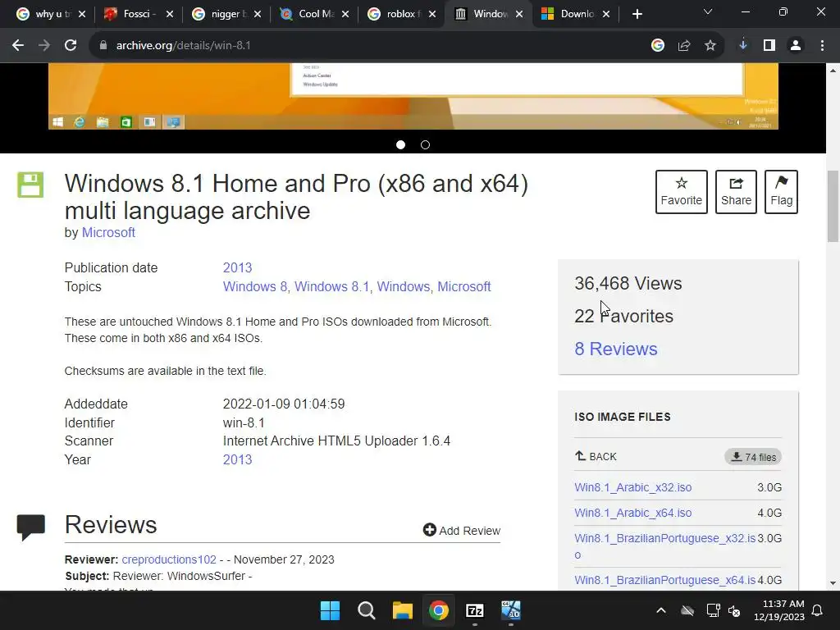Open the Chrome side panel
The image size is (840, 630).
(769, 46)
